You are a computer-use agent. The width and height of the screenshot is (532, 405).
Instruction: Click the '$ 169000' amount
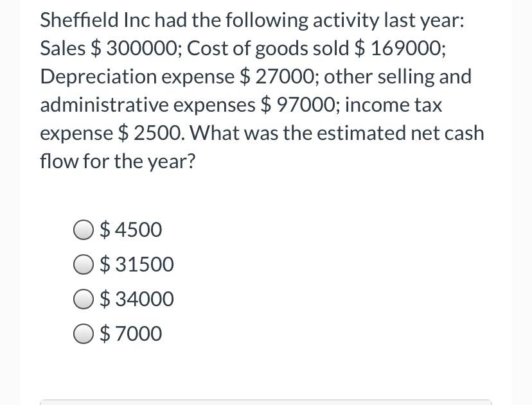[398, 48]
